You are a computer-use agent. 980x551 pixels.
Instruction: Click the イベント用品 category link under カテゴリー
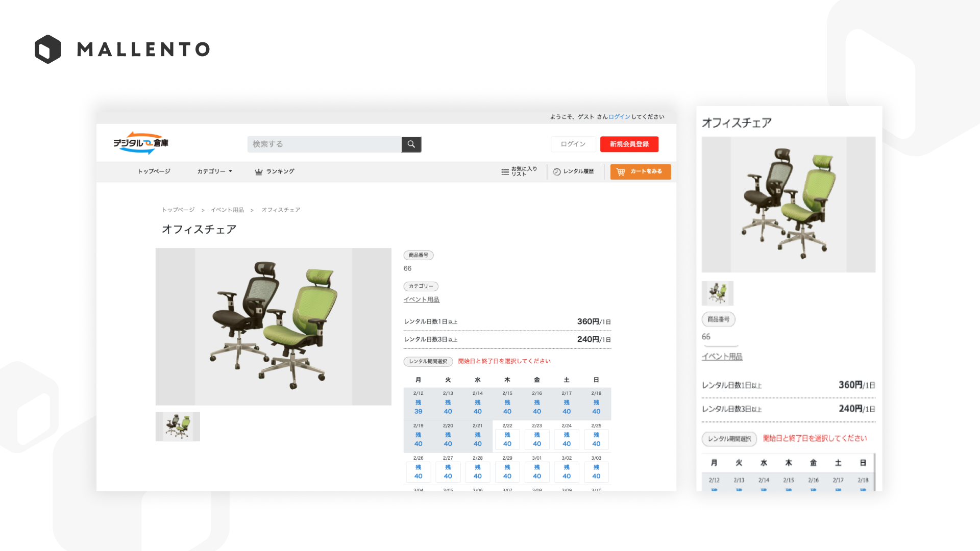[x=421, y=299]
